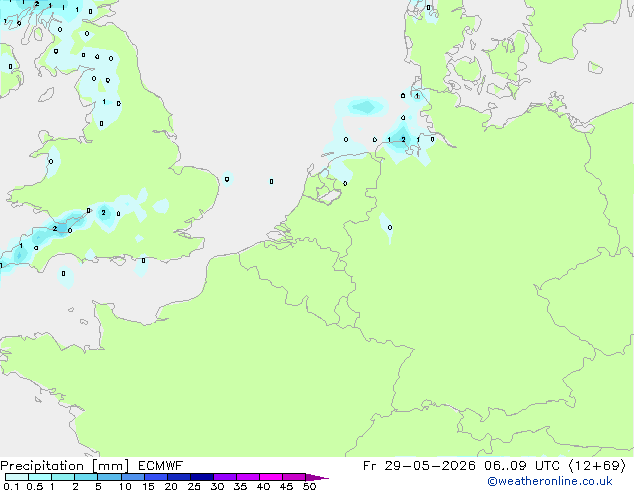The image size is (634, 490).
Task: Click the 10 to 15 mm legend swatch
Action: [x=132, y=477]
